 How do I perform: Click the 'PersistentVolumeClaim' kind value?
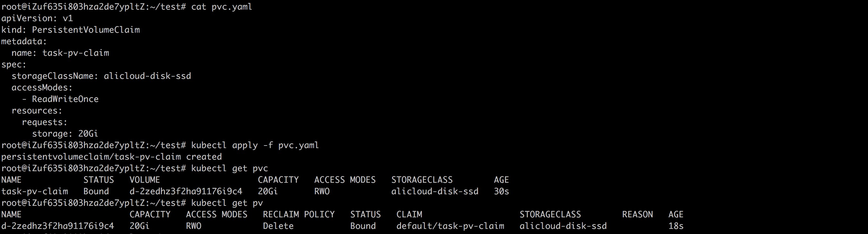tap(86, 29)
